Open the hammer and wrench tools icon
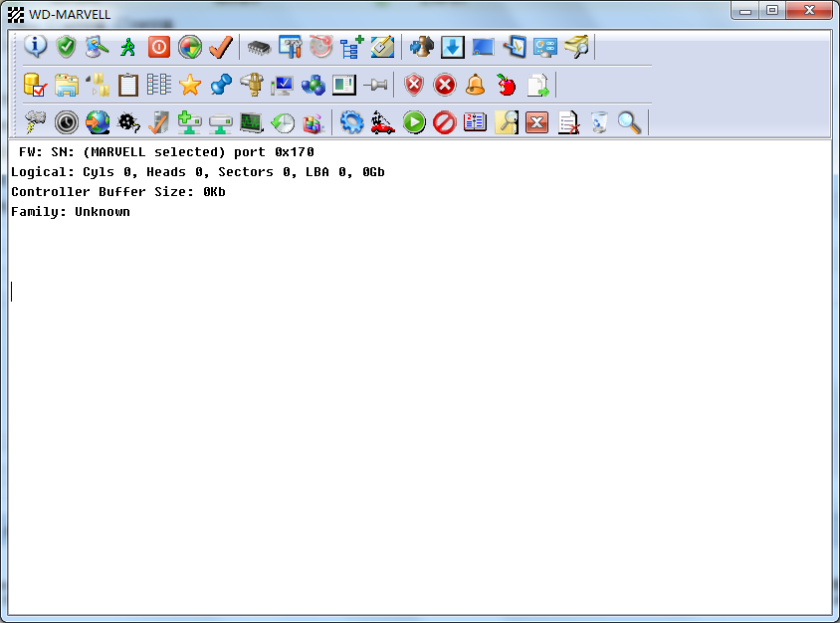Viewport: 840px width, 623px height. [x=290, y=47]
